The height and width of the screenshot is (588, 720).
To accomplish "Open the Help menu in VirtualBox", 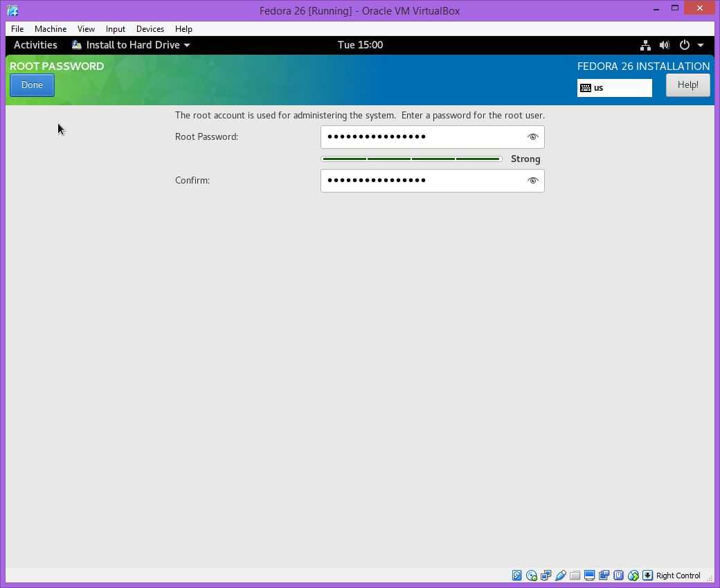I will coord(183,29).
